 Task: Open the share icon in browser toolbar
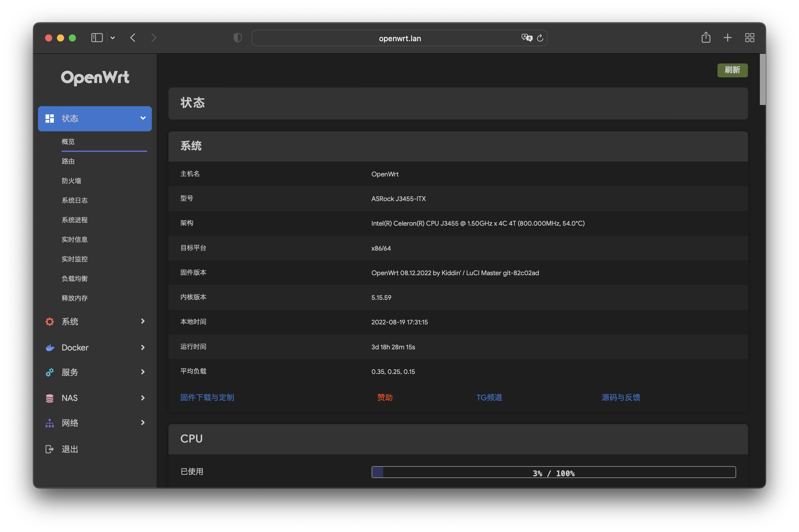[x=706, y=38]
